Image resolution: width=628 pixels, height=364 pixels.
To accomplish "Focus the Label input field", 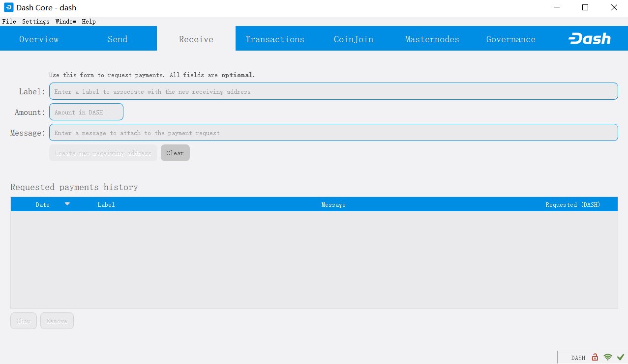I will (333, 91).
